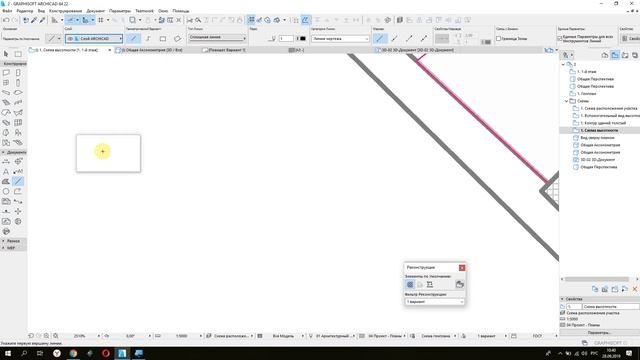This screenshot has width=640, height=360.
Task: Select third default element status icon in Renovation palette
Action: click(430, 284)
